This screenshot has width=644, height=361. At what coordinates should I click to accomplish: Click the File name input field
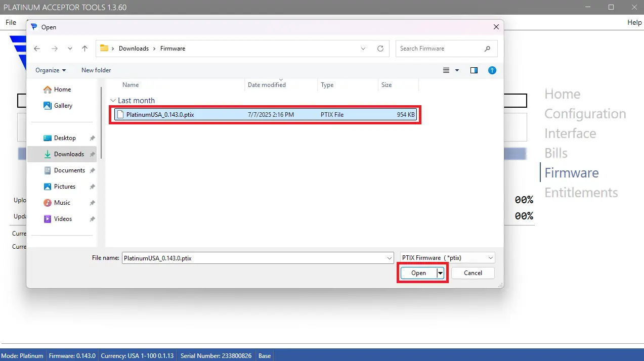254,258
